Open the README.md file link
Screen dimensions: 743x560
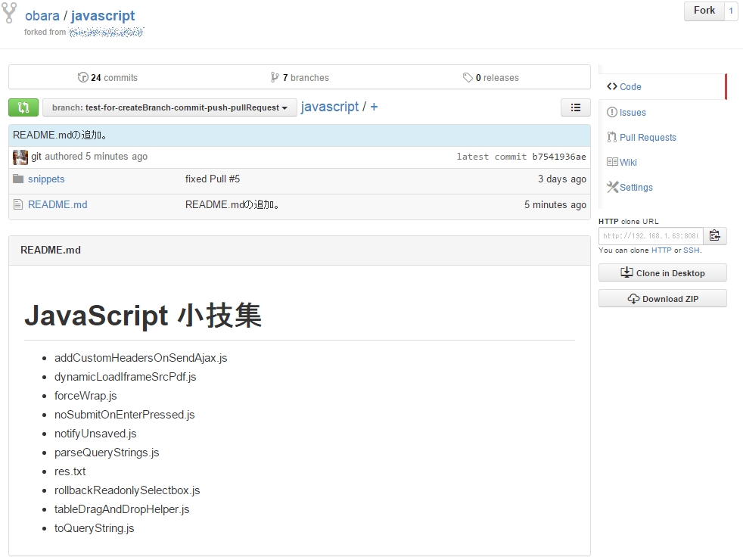(58, 204)
